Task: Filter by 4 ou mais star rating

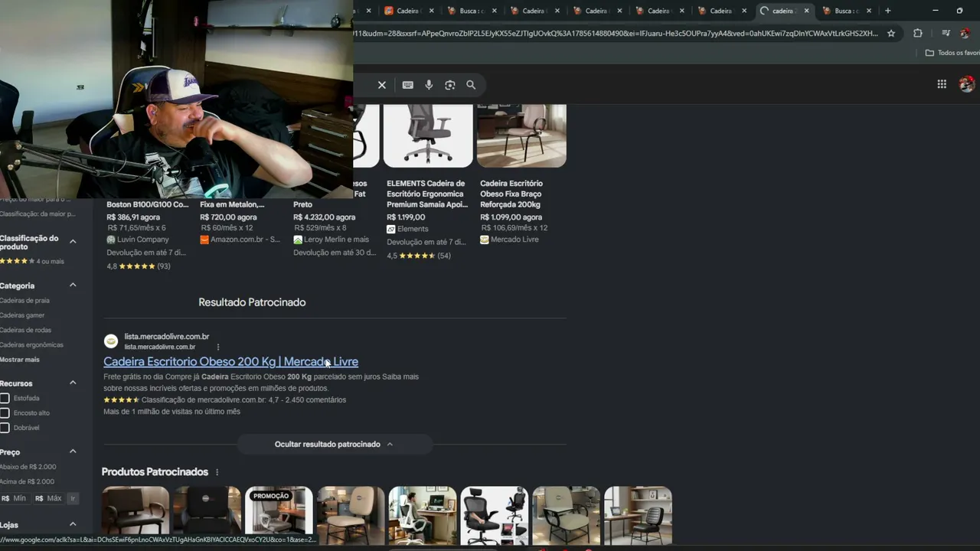Action: [x=32, y=261]
